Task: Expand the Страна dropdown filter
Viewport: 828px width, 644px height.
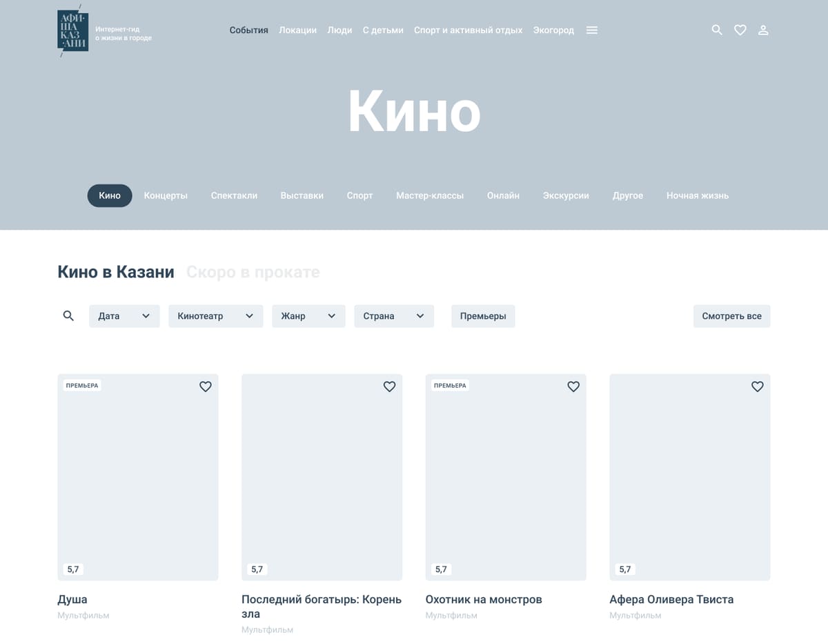Action: [394, 316]
